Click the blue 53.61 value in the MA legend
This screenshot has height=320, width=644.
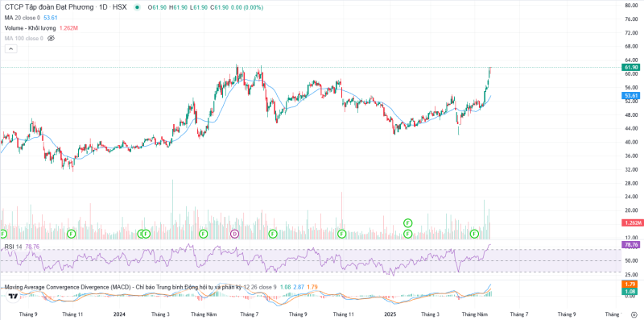coord(50,18)
